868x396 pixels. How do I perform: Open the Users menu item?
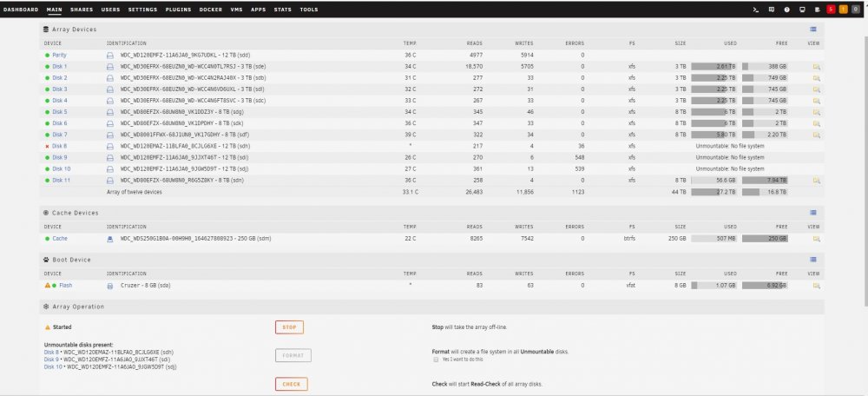pos(110,10)
